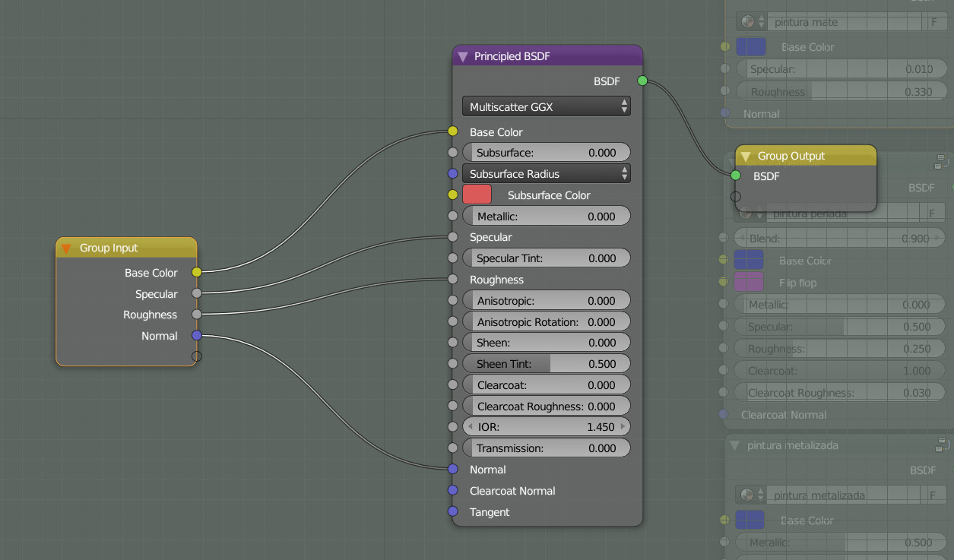Viewport: 954px width, 560px height.
Task: Open the Multiscatter GGX distribution dropdown
Action: pyautogui.click(x=547, y=107)
